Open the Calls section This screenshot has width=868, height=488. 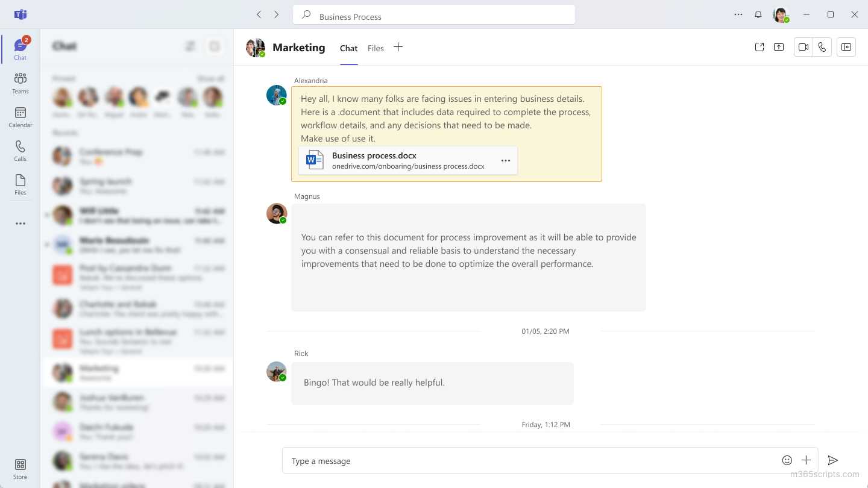pos(20,151)
